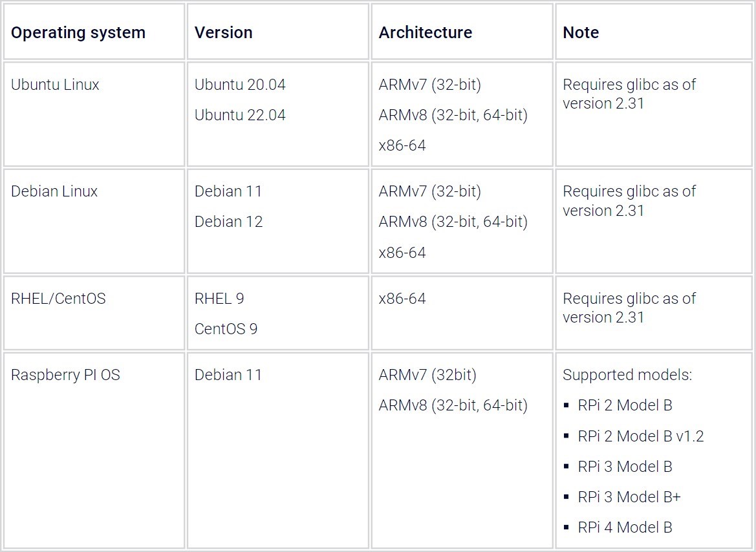Viewport: 756px width, 552px height.
Task: Click the ARMv7 (32-bit) entry under Ubuntu
Action: pyautogui.click(x=430, y=85)
